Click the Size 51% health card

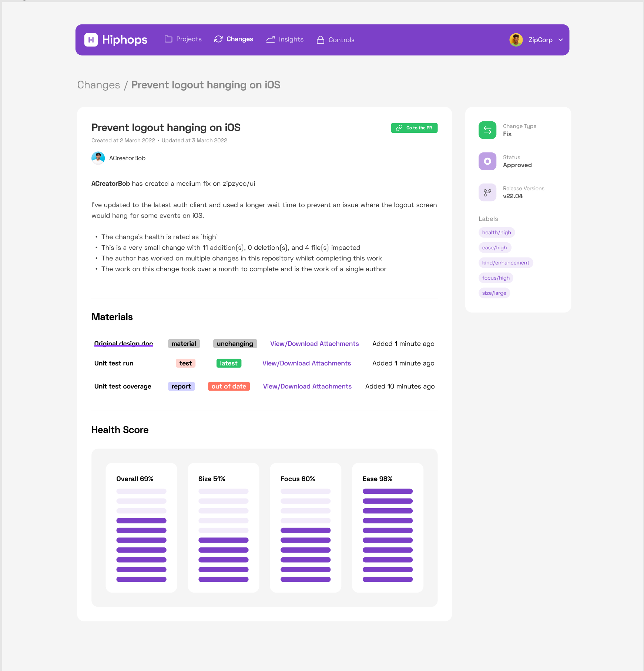224,528
